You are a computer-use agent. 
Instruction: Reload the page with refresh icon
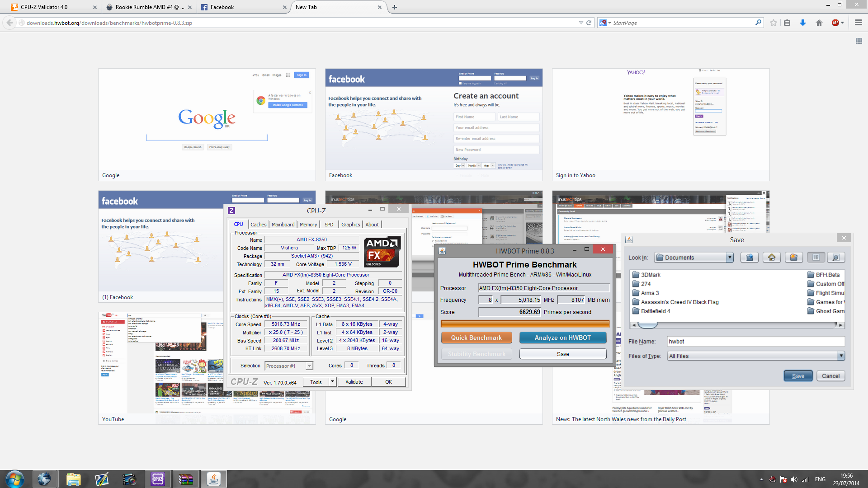pyautogui.click(x=589, y=23)
